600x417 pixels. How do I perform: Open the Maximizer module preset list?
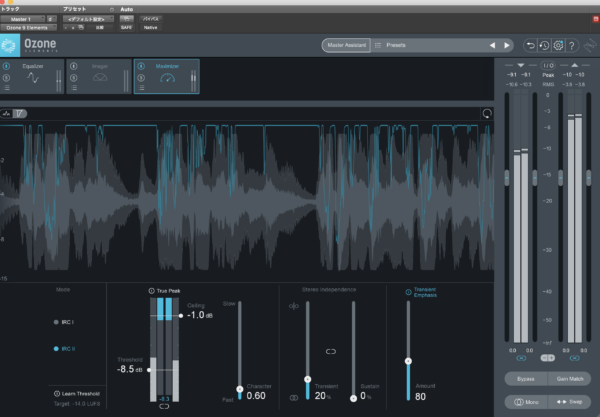[141, 88]
